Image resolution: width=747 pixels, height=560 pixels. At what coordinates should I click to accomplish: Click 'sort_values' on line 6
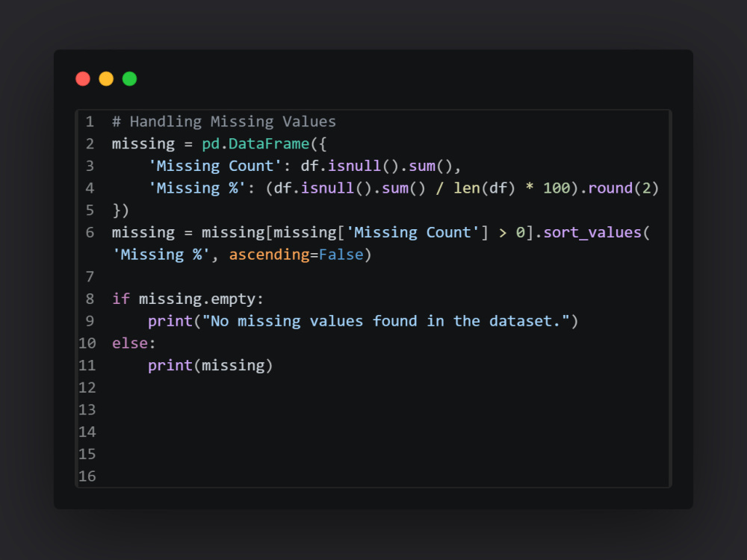pos(592,232)
